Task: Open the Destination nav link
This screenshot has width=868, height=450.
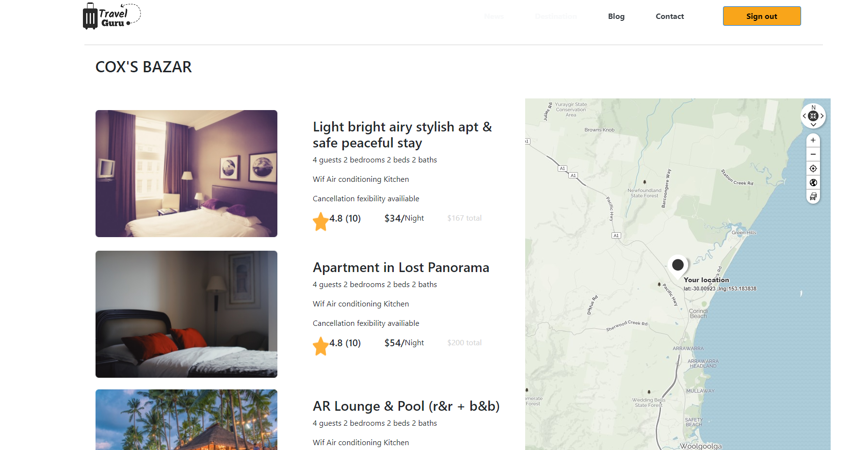Action: tap(556, 16)
